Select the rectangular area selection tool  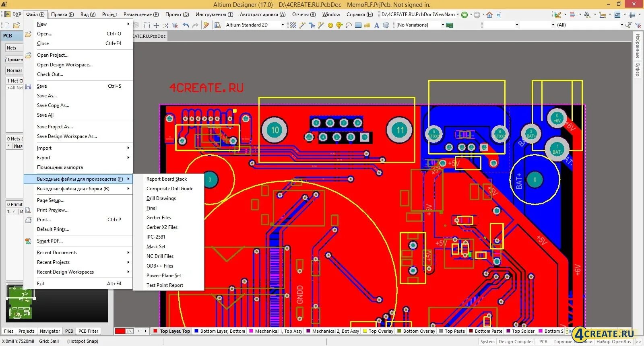pos(147,25)
